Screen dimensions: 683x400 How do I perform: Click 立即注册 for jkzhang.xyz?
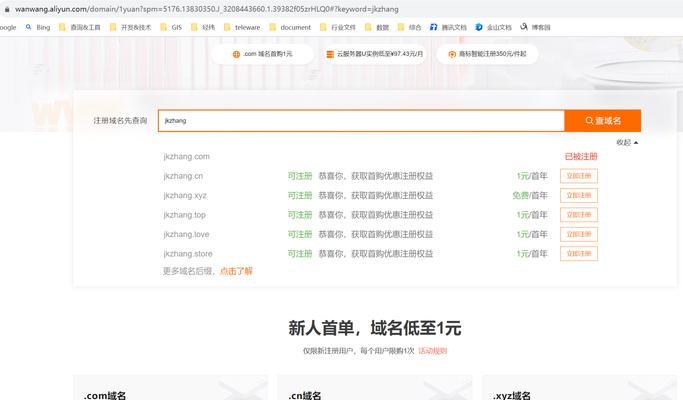pos(579,195)
